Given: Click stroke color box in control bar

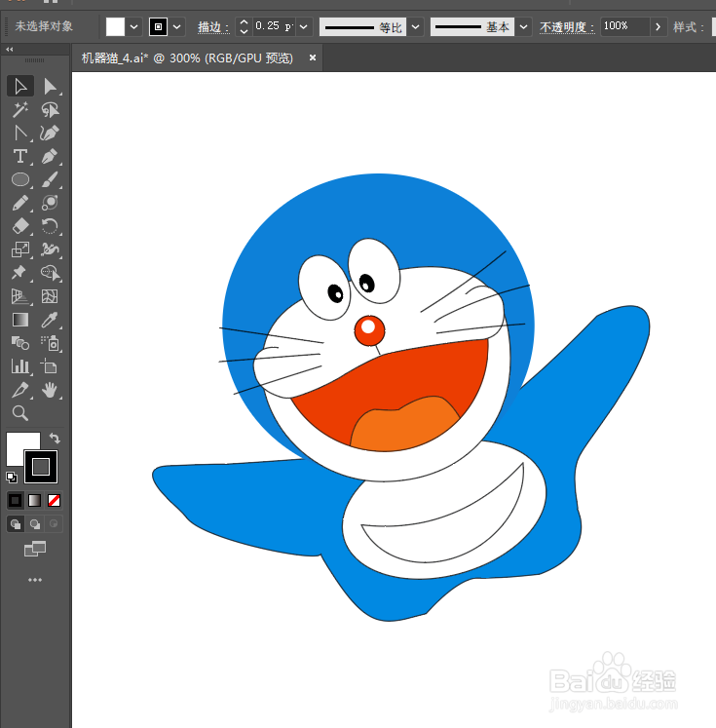Looking at the screenshot, I should click(158, 26).
